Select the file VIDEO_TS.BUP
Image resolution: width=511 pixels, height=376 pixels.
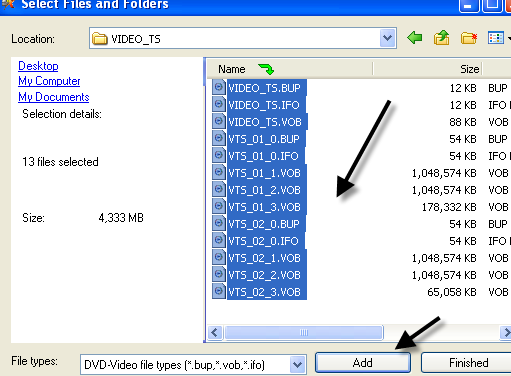coord(267,88)
